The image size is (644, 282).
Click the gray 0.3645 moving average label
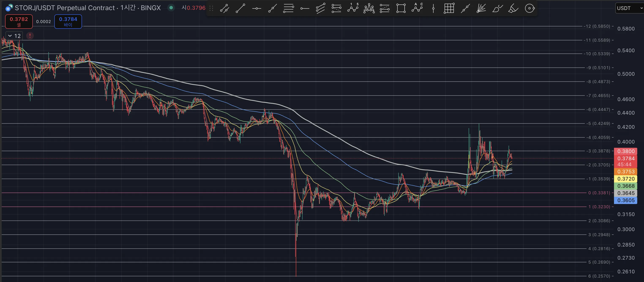coord(625,193)
